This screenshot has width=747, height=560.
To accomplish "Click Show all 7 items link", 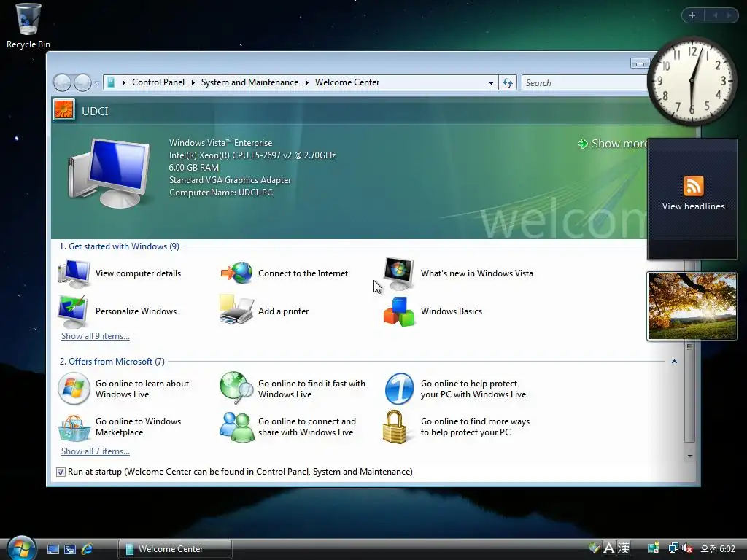I will pyautogui.click(x=96, y=451).
